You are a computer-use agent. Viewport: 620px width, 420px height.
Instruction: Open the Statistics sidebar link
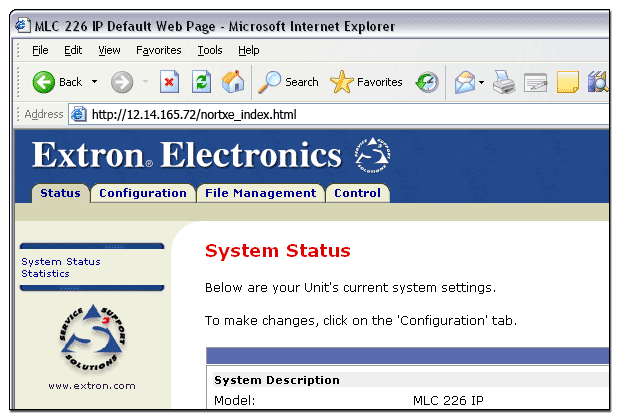(45, 273)
